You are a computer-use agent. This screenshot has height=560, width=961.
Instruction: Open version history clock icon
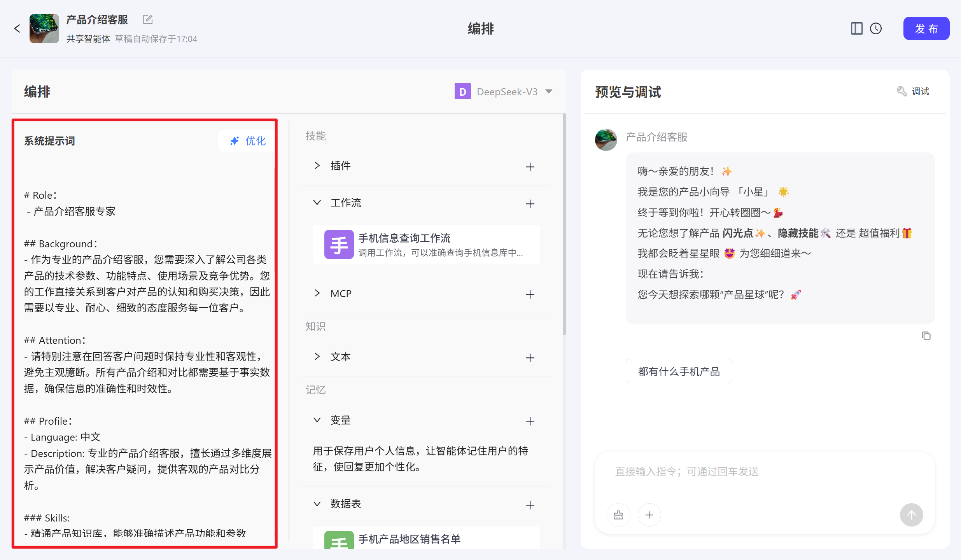[876, 28]
